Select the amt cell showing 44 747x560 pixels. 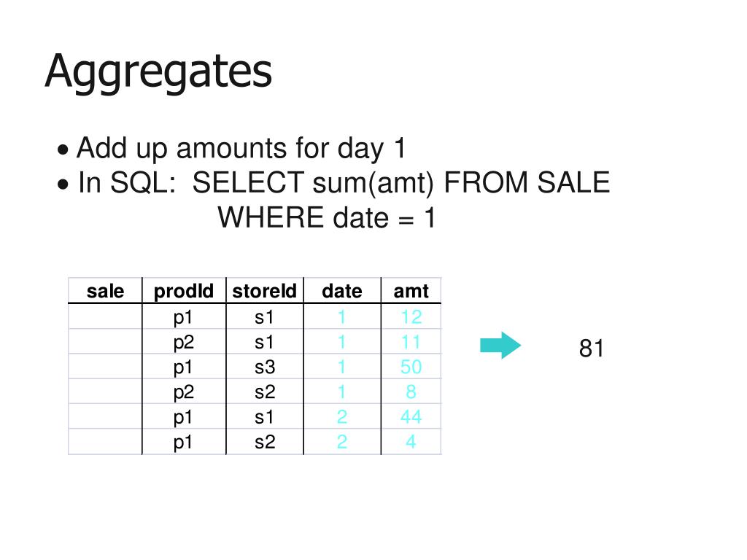[x=411, y=416]
